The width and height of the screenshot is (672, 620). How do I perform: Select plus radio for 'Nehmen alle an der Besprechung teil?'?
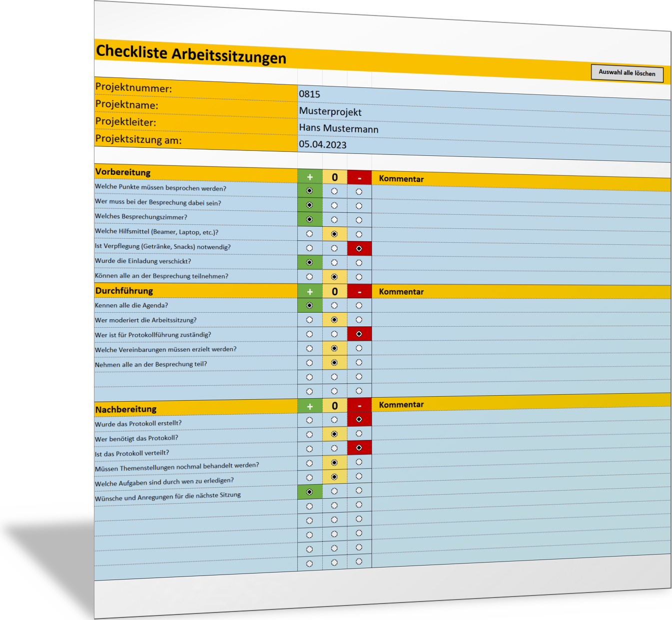310,363
